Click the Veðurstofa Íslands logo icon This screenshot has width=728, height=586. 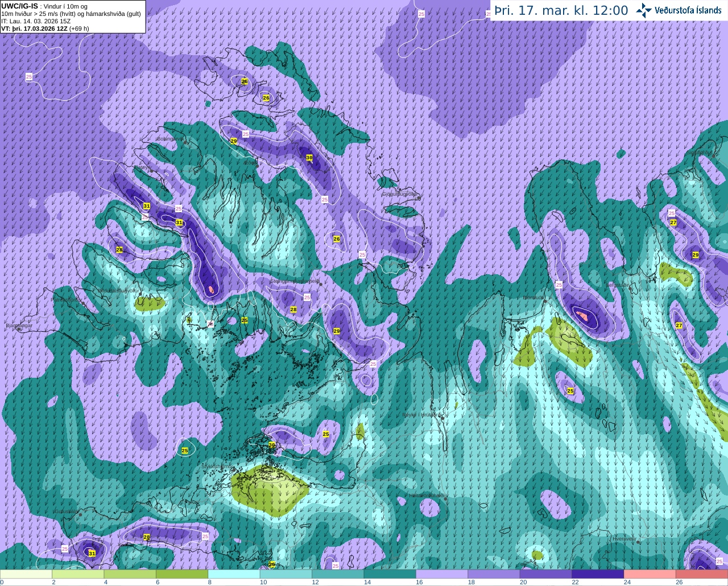(x=644, y=10)
